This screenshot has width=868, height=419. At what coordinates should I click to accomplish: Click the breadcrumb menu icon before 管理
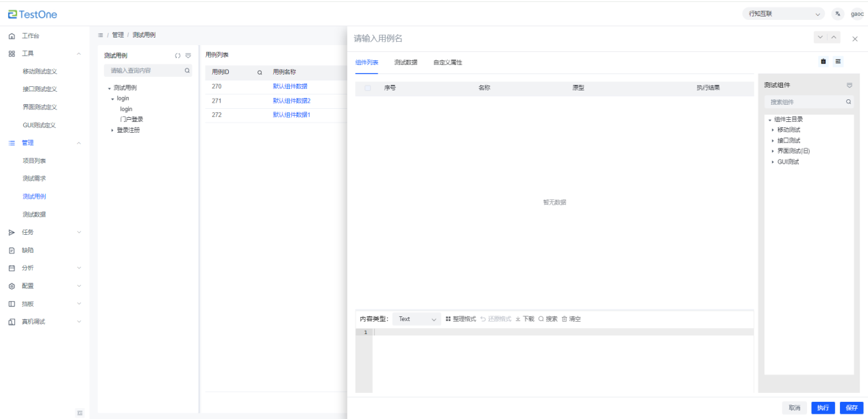101,35
